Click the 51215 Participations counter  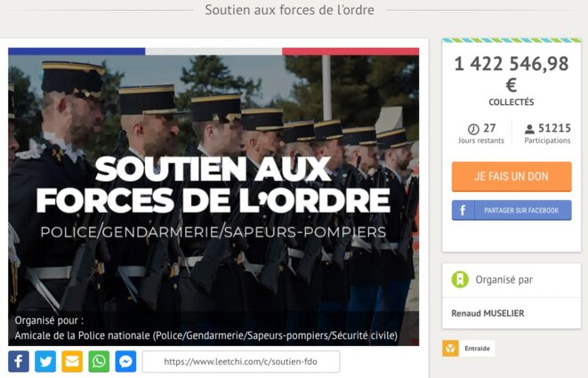[547, 133]
